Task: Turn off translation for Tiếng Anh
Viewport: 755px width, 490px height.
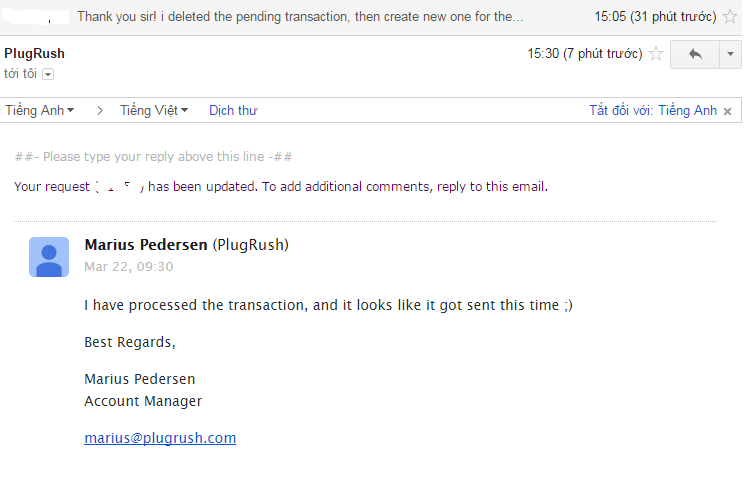Action: coord(652,111)
